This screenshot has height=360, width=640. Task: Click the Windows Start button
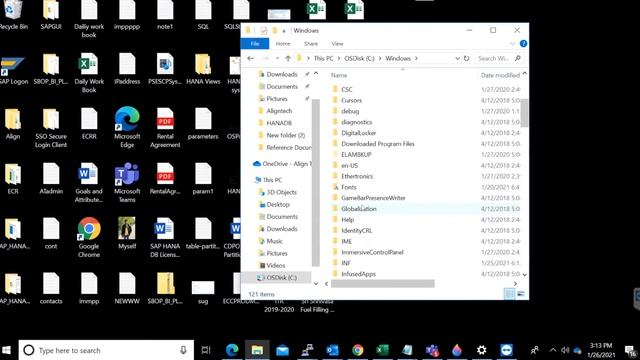[x=7, y=350]
